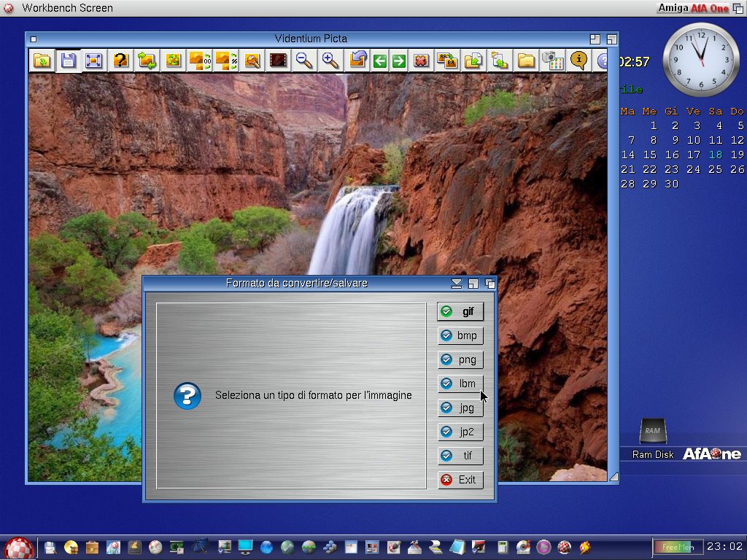Click the info speech bubble icon

(578, 61)
